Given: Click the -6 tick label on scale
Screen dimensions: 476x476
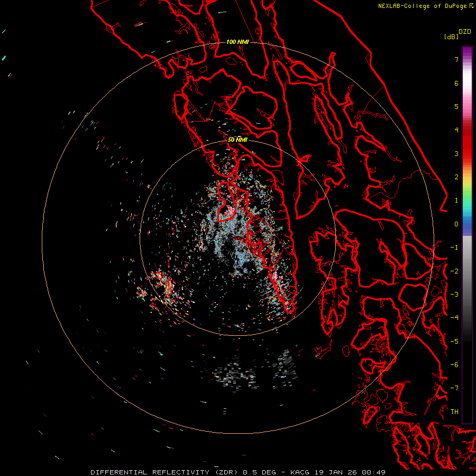Looking at the screenshot, I should click(x=454, y=365).
